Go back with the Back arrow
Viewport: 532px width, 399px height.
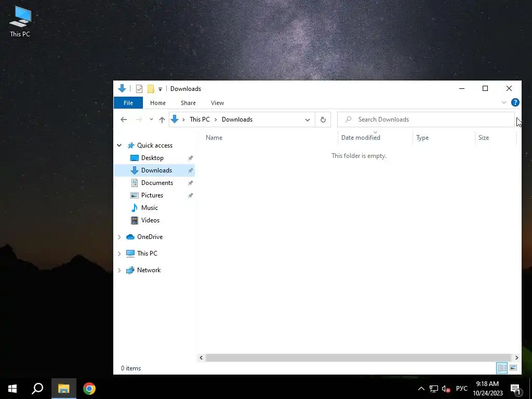point(124,119)
